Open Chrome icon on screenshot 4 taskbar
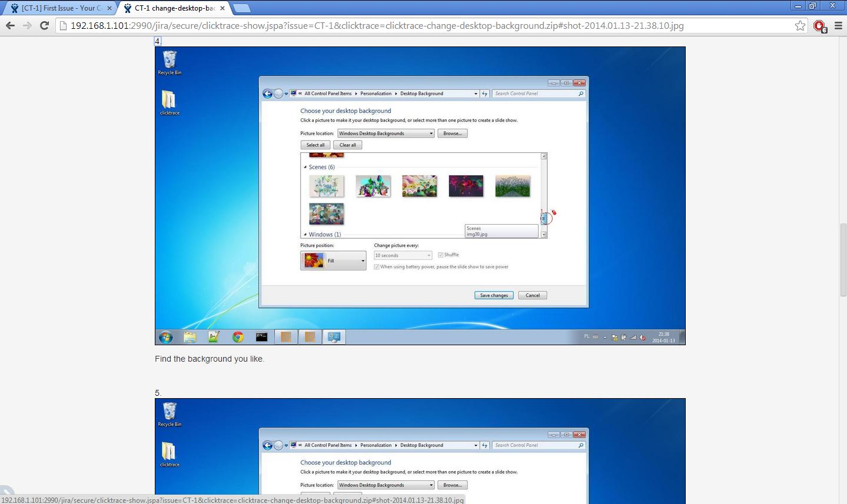This screenshot has height=504, width=847. coord(238,337)
